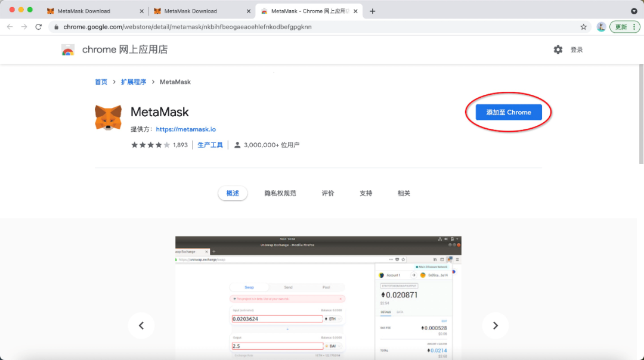This screenshot has height=360, width=644.
Task: Click the 1,893 rating count
Action: (180, 145)
